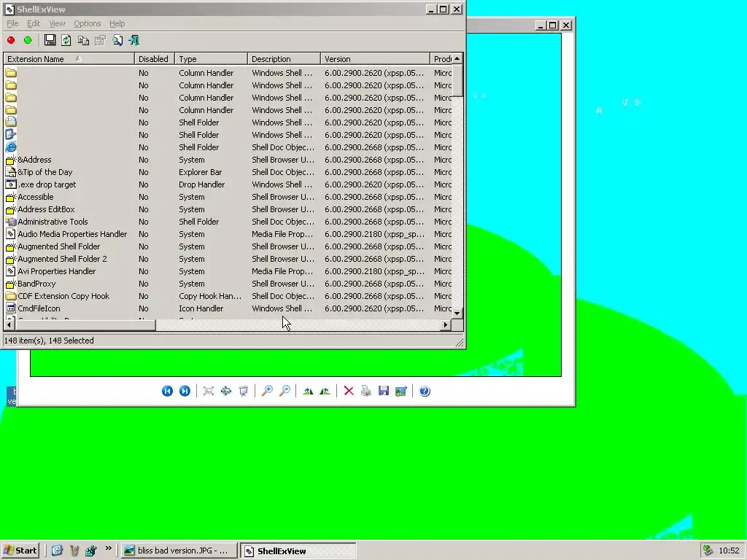The image size is (747, 560).
Task: Click '148 item(s), 148 Selected' status text
Action: (x=49, y=341)
